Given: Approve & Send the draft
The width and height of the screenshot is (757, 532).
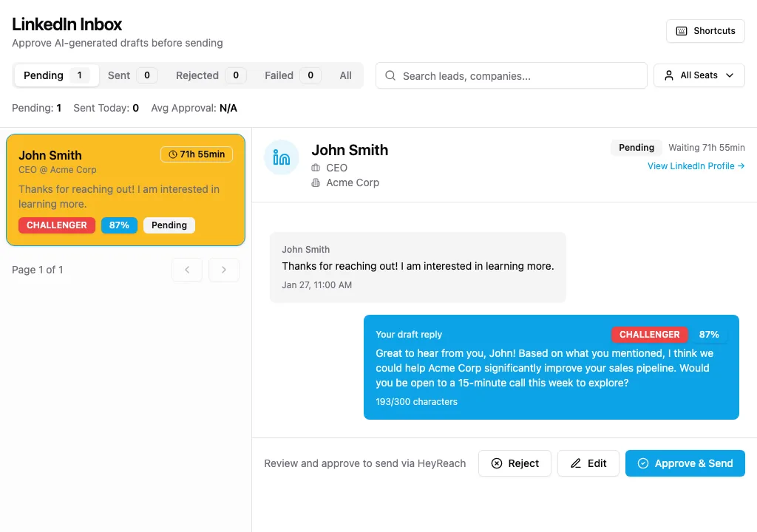Looking at the screenshot, I should (685, 463).
